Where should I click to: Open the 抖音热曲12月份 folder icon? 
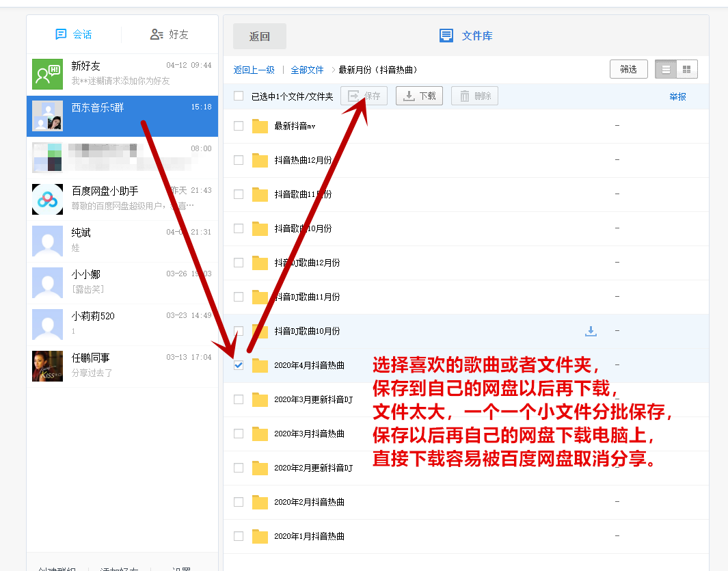pos(260,160)
